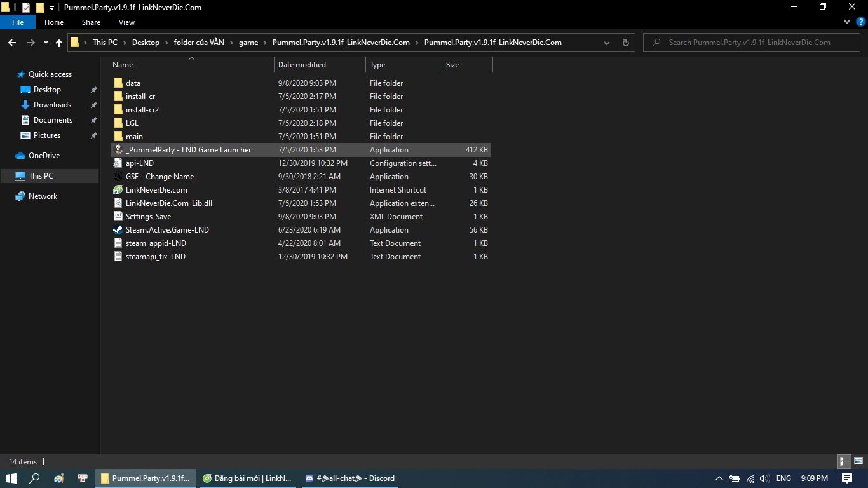Switch to the View ribbon tab

click(126, 22)
